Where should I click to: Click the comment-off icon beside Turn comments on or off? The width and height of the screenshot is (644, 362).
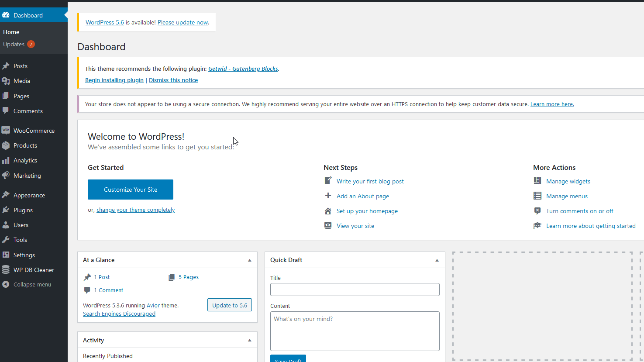[537, 210]
